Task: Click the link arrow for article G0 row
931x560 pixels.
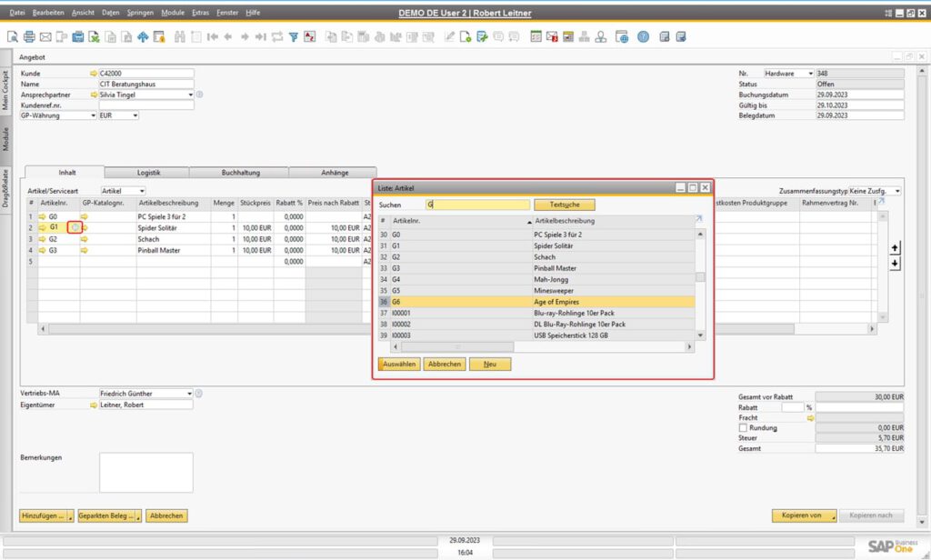Action: click(42, 216)
